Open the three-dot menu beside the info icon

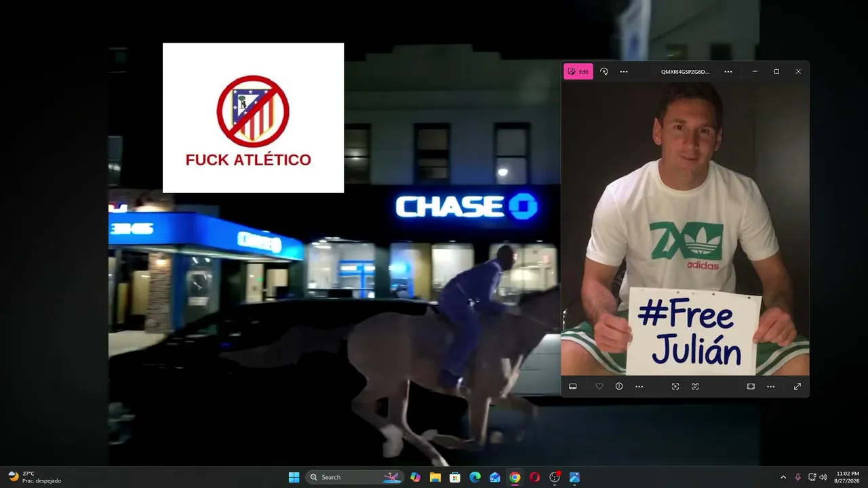click(639, 386)
